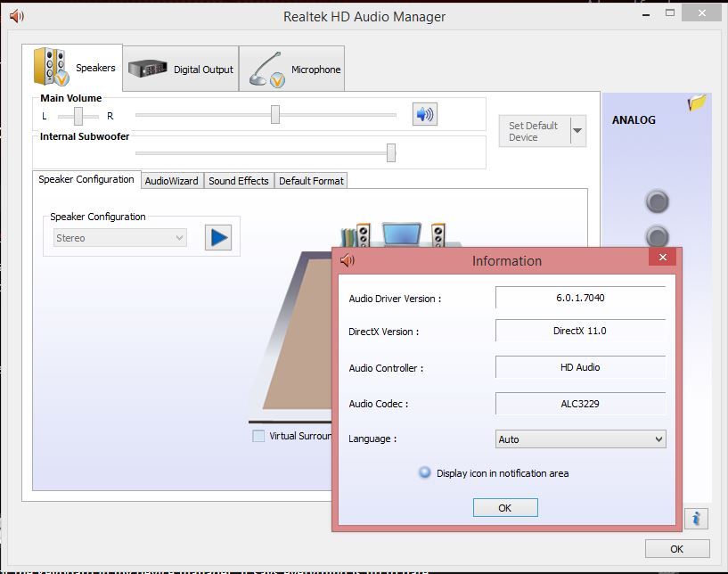Click the upper analog audio jack
This screenshot has width=728, height=574.
[657, 201]
